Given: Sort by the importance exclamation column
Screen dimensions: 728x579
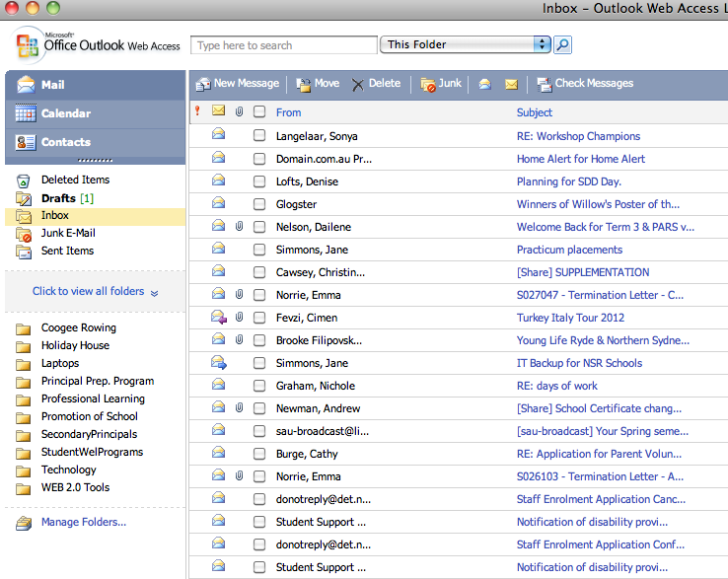Looking at the screenshot, I should click(x=197, y=111).
